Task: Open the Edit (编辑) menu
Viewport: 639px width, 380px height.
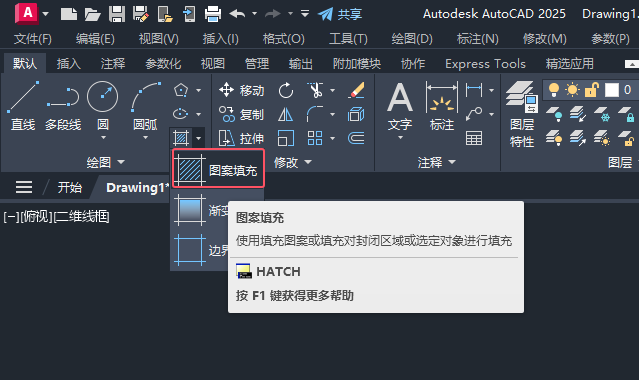Action: coord(95,39)
